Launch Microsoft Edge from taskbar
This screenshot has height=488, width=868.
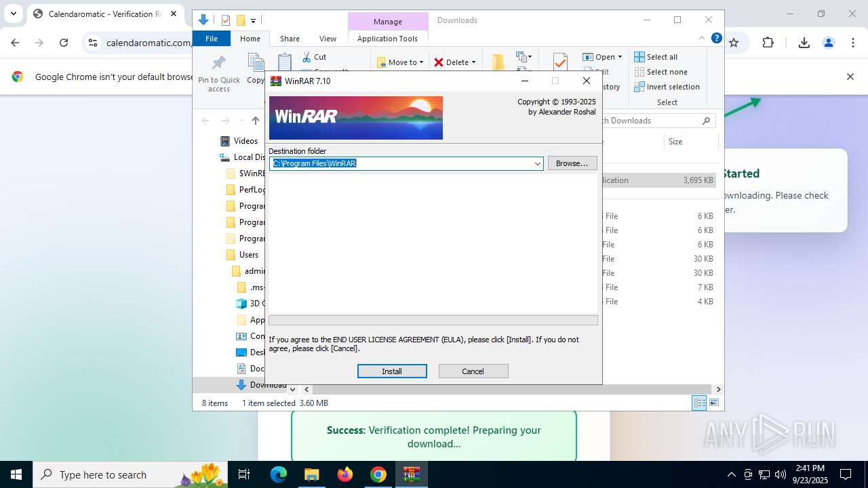tap(279, 474)
